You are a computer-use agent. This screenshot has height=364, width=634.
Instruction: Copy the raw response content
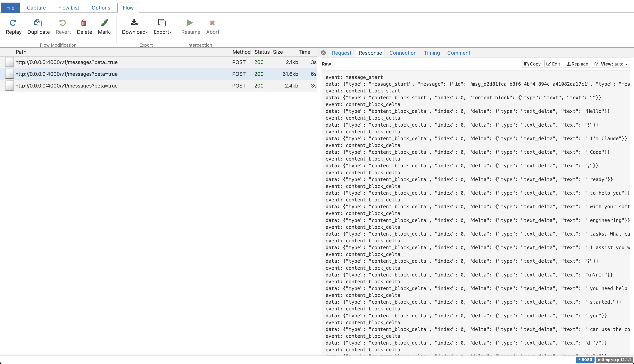click(x=532, y=64)
